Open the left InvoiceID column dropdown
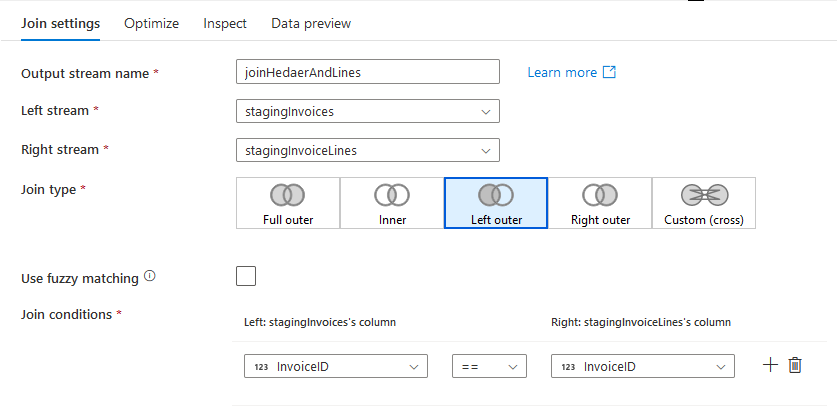Screen dimensions: 837x414 pyautogui.click(x=336, y=367)
